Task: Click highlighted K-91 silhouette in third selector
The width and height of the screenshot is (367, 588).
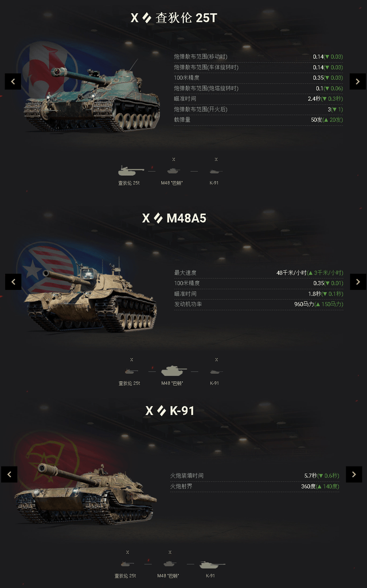Action: tap(212, 565)
